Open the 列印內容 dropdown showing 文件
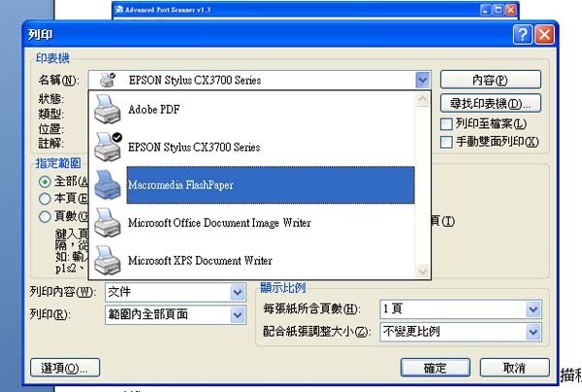 (176, 292)
